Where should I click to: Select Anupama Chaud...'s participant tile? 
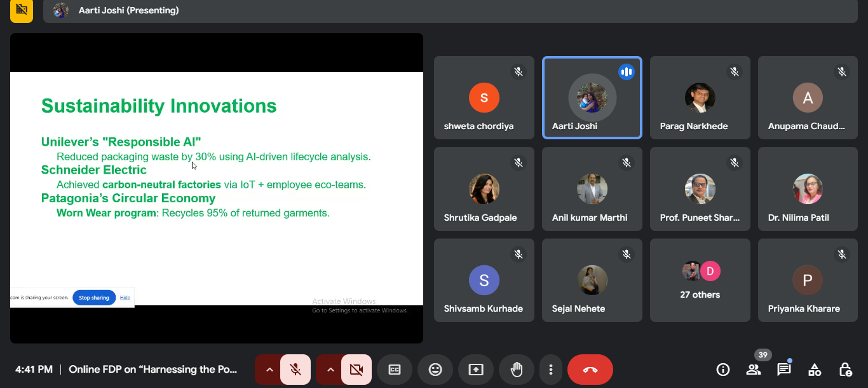click(x=808, y=98)
